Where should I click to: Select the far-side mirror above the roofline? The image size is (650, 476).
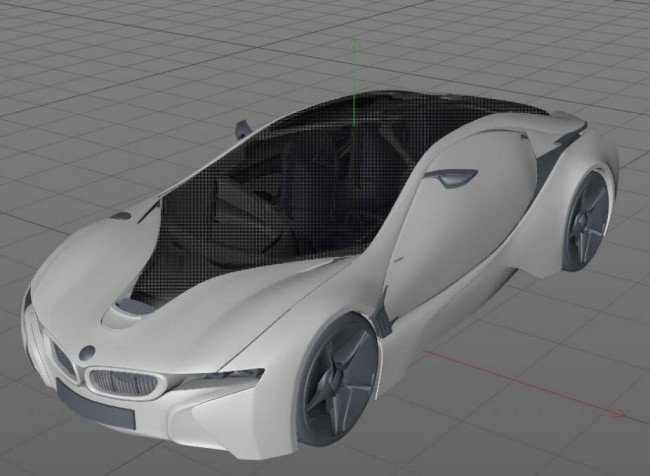[241, 127]
